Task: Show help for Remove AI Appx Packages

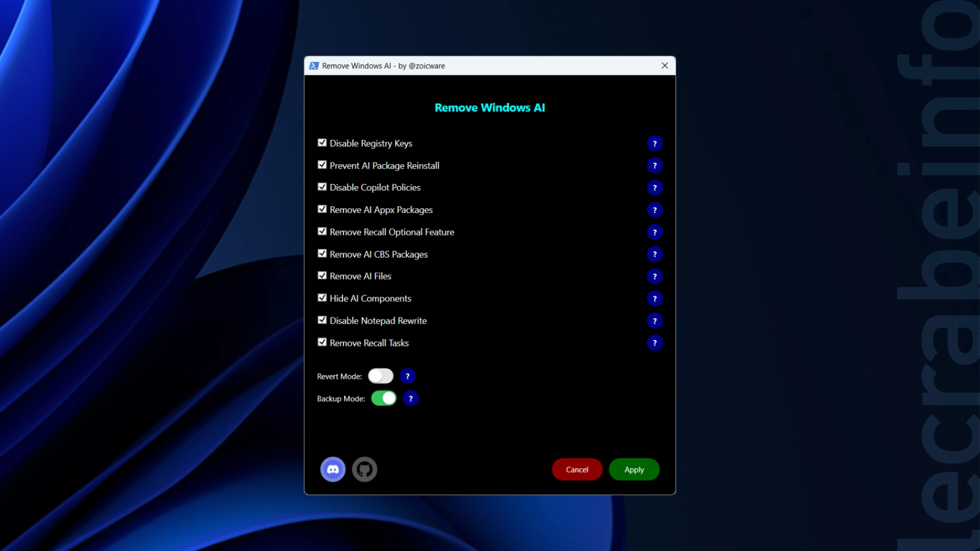Action: 654,210
